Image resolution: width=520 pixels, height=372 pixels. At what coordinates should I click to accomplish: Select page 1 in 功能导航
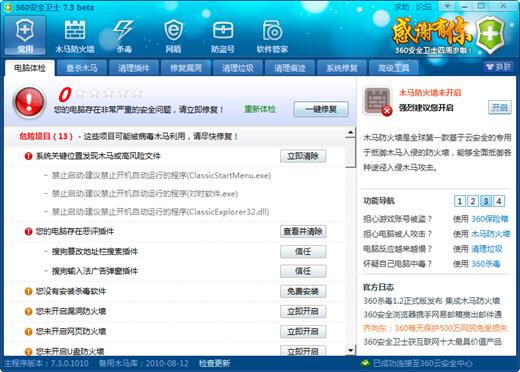click(460, 201)
